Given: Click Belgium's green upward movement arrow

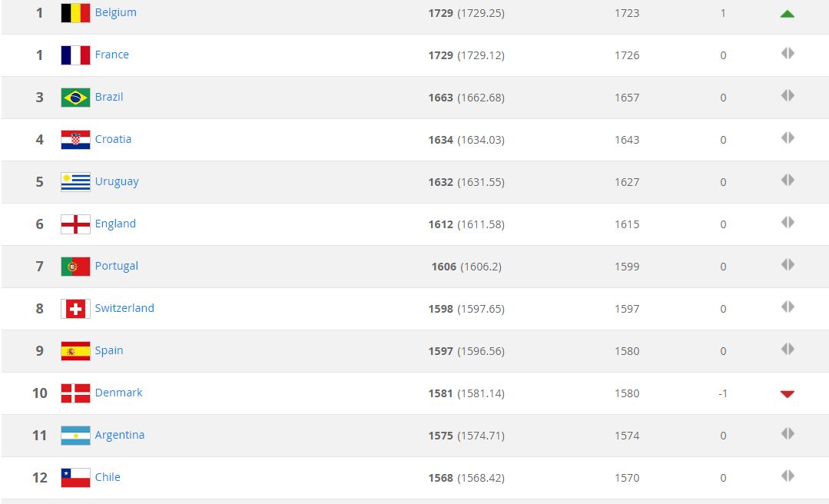Looking at the screenshot, I should coord(788,14).
